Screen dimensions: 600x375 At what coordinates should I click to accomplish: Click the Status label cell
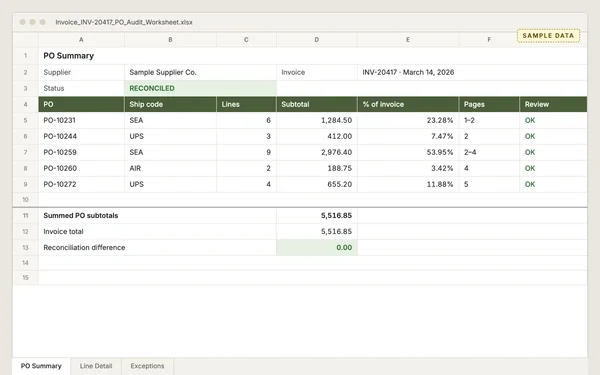(x=82, y=88)
